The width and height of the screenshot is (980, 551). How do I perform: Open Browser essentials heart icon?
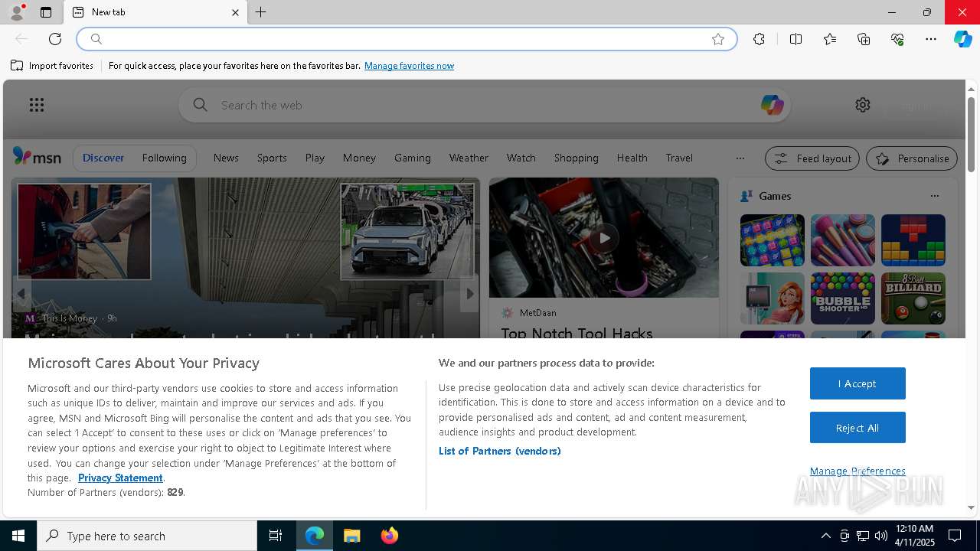pyautogui.click(x=897, y=39)
